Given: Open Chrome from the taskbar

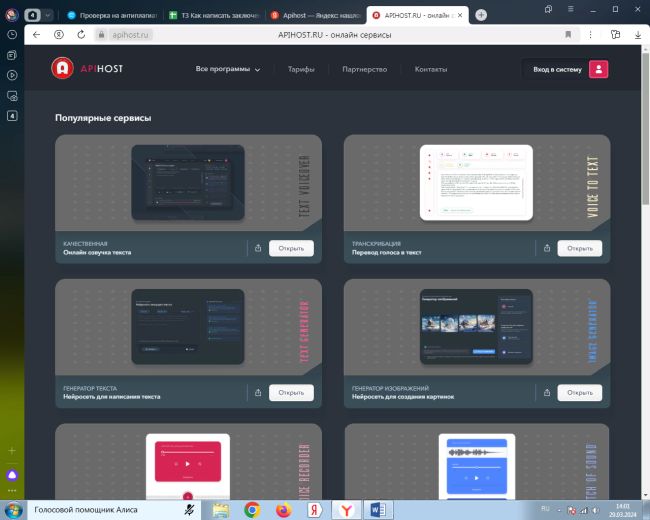Looking at the screenshot, I should 252,510.
